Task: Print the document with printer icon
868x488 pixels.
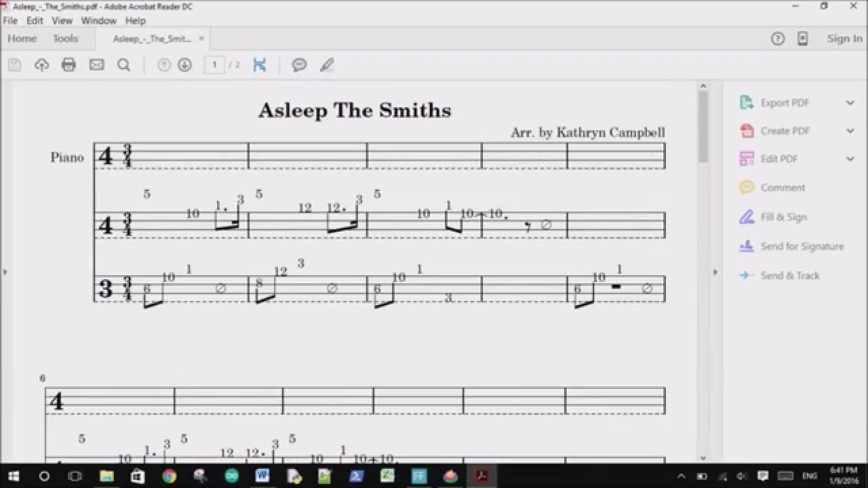Action: [x=68, y=65]
